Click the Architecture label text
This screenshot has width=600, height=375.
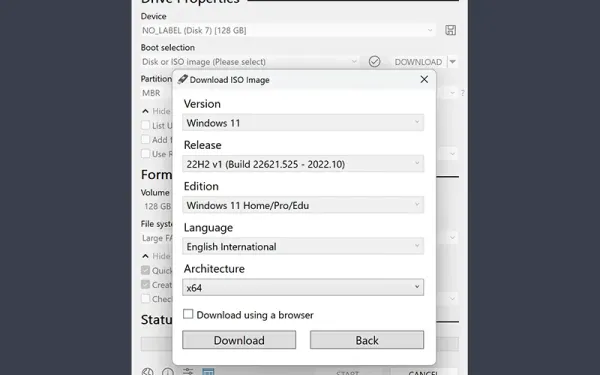pos(214,269)
